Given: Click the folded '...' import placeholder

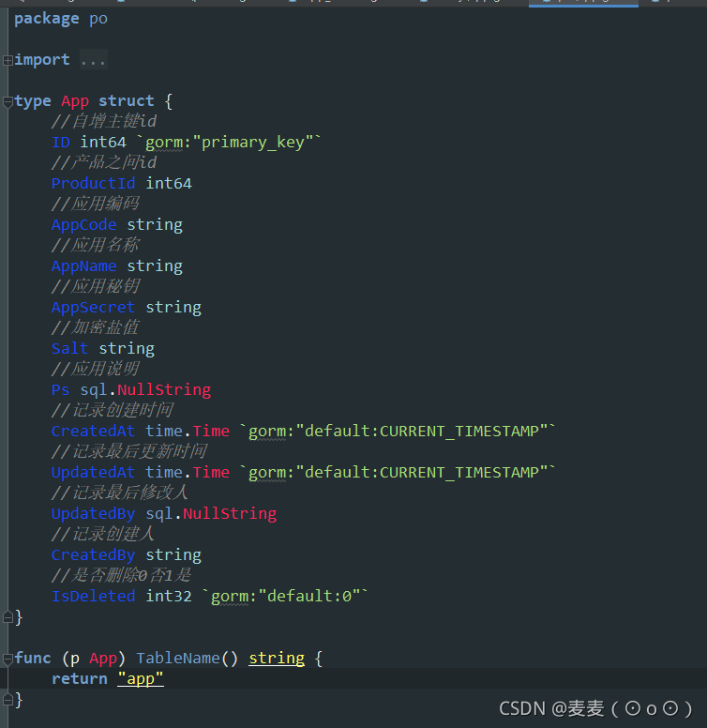Looking at the screenshot, I should coord(93,60).
